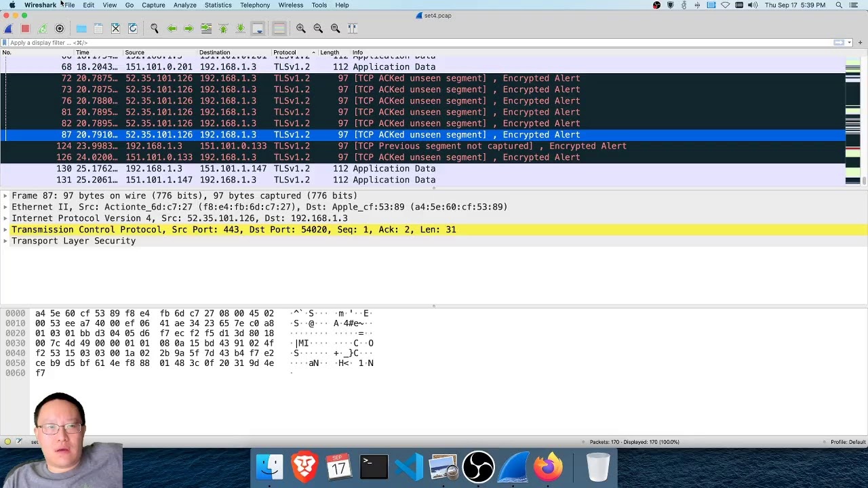Open Firefox from the Dock
This screenshot has height=488, width=868.
pyautogui.click(x=548, y=467)
